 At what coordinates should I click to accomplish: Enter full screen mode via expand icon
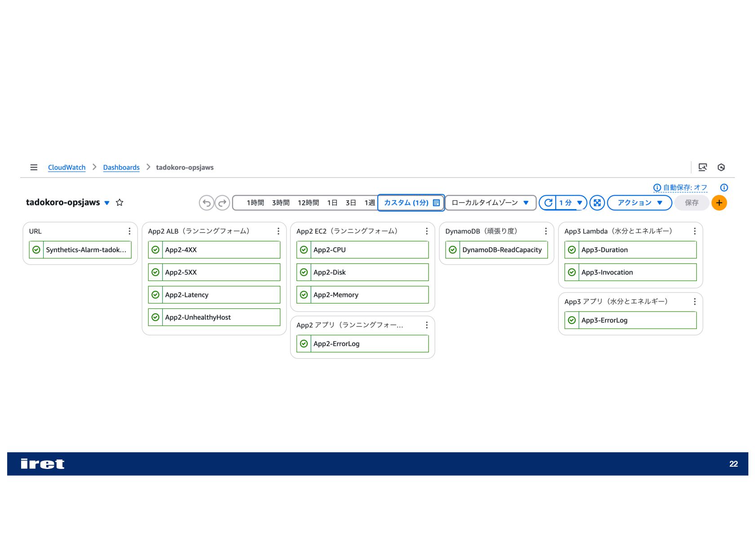pos(597,203)
